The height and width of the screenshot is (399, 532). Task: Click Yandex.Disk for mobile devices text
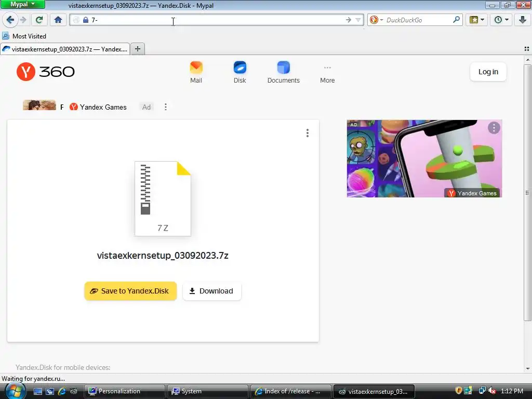63,367
